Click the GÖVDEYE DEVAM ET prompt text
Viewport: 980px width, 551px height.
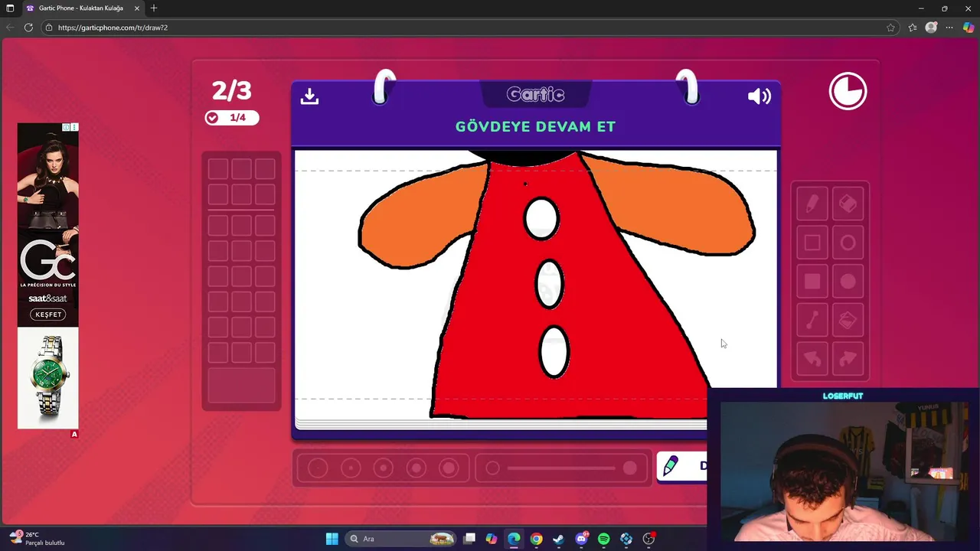coord(535,127)
